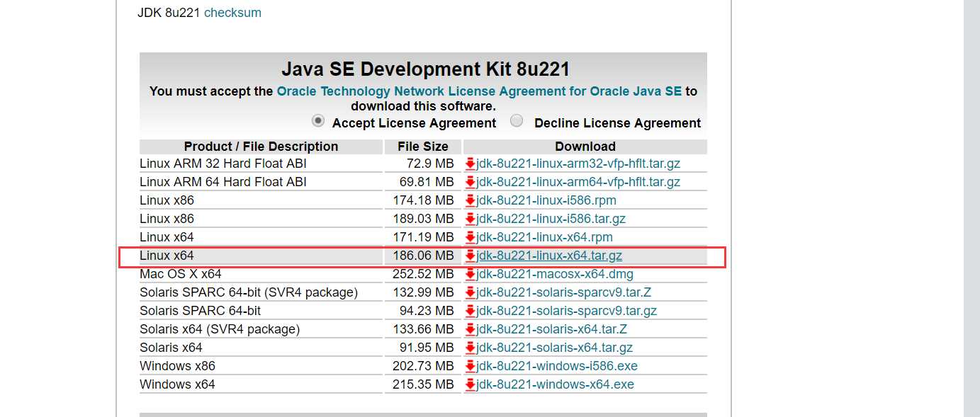
Task: Click the Windows x64 description
Action: [177, 384]
